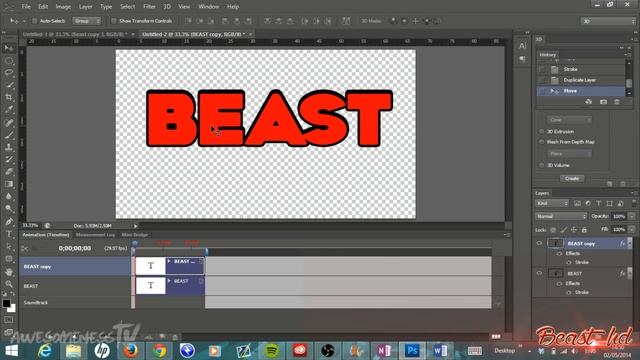Viewport: 640px width, 360px height.
Task: Toggle Quick Mask mode icon
Action: [x=9, y=320]
